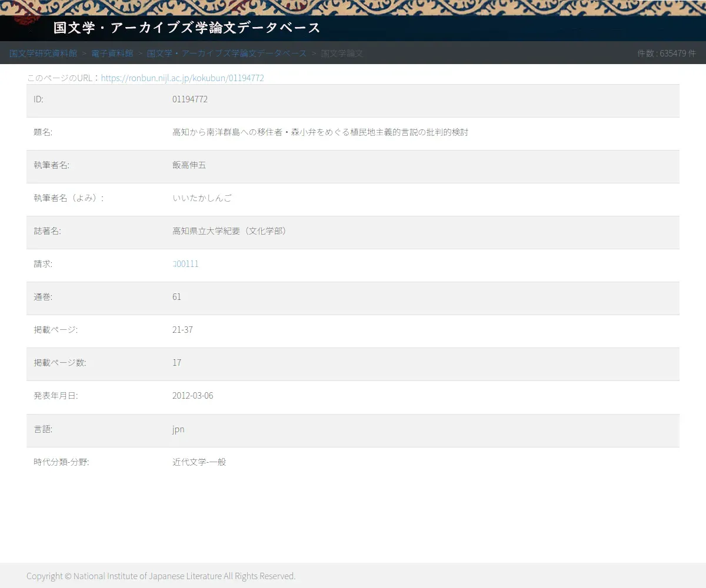Click the Copyright National Institute of Japanese Literature footer
The width and height of the screenshot is (706, 588).
[161, 576]
